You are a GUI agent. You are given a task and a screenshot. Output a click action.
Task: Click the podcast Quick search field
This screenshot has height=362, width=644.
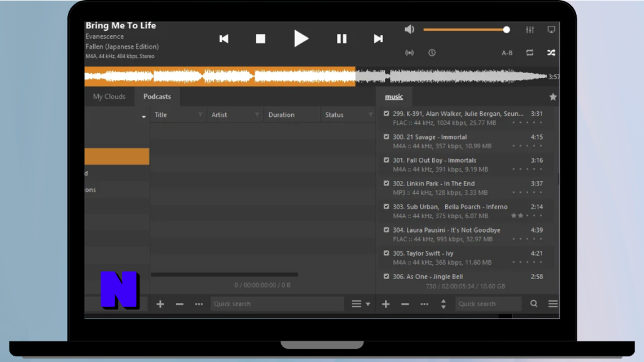click(277, 304)
